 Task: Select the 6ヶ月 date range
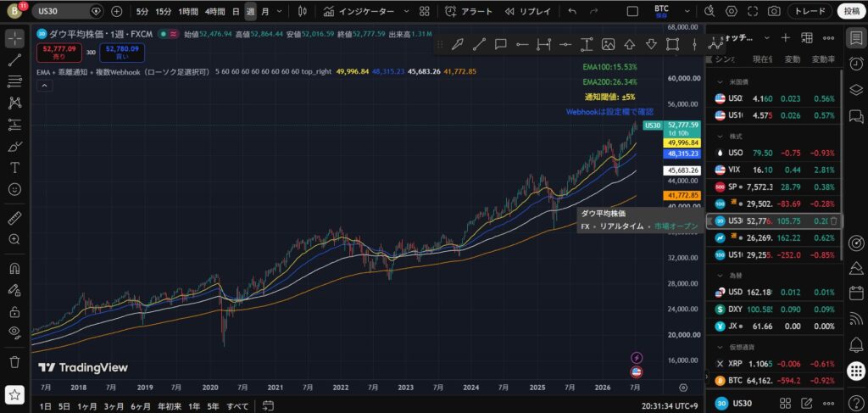point(141,406)
